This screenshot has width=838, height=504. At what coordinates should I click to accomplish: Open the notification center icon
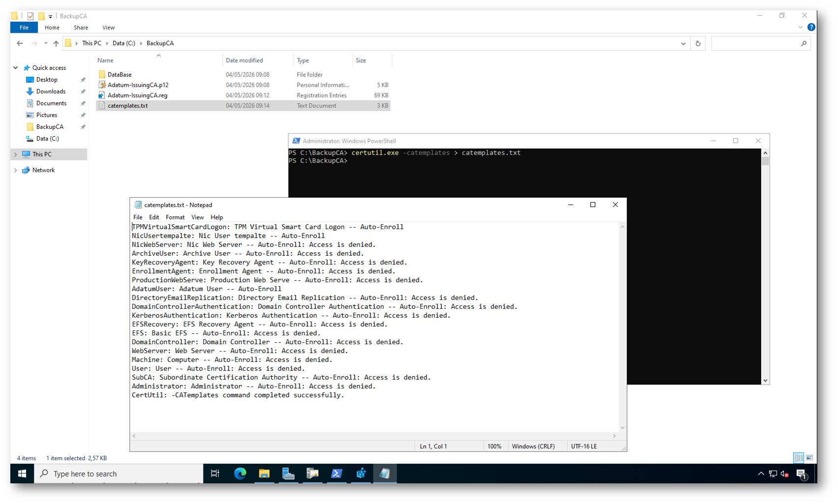pyautogui.click(x=801, y=474)
